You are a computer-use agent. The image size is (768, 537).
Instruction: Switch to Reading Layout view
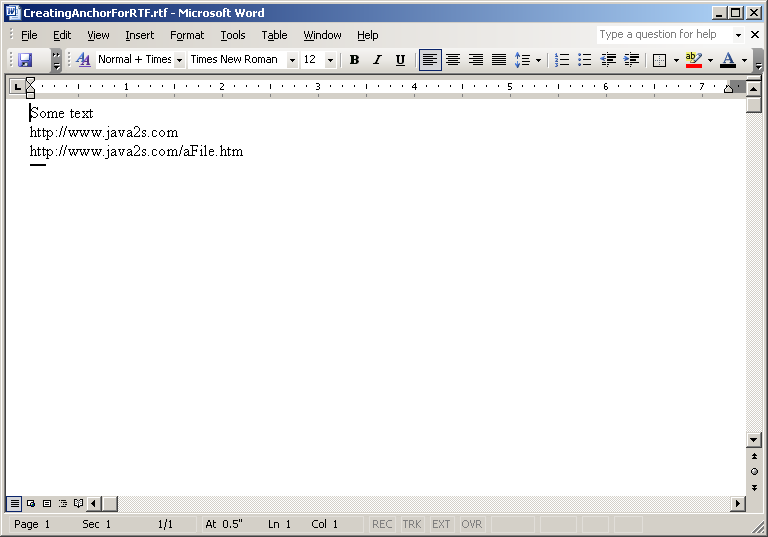pos(78,503)
